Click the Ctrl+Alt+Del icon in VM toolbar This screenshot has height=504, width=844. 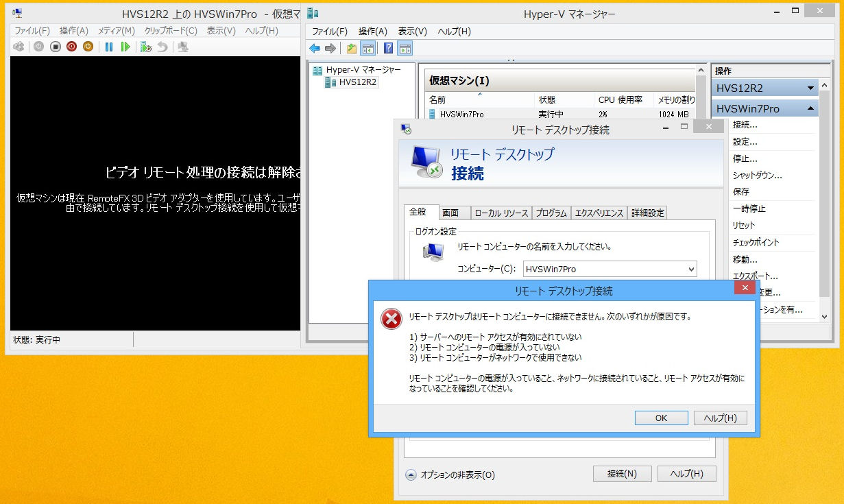[19, 47]
